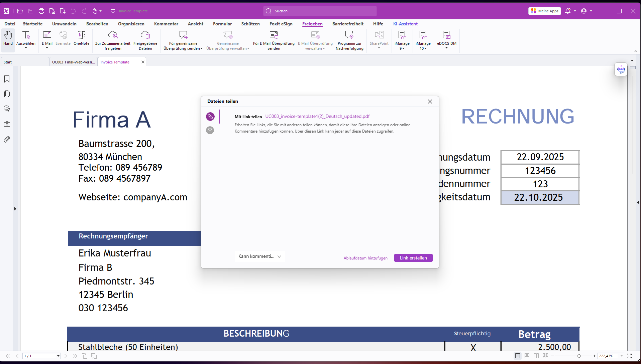
Task: Go to next page arrow
Action: (x=66, y=356)
